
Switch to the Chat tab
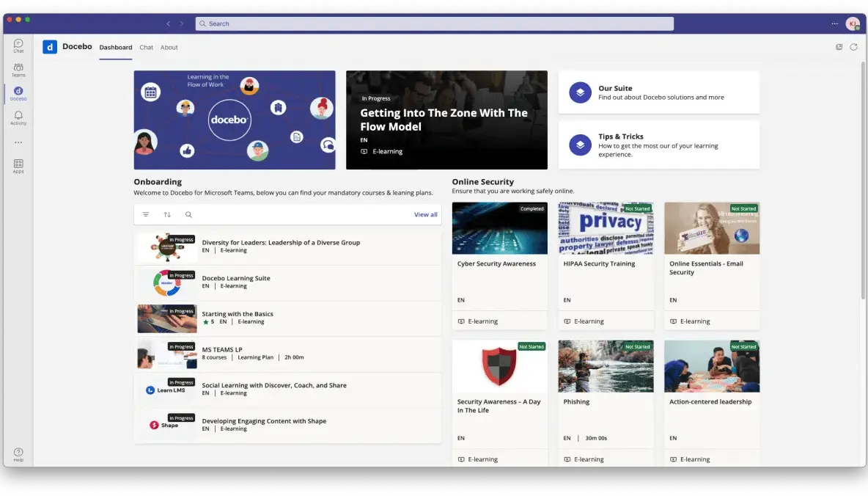(x=146, y=48)
